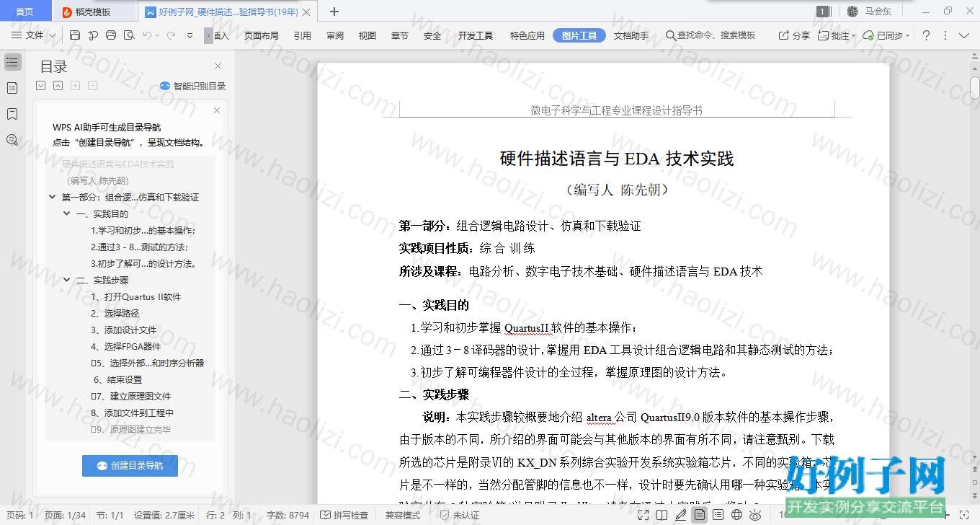
Task: Click the collapse-all outline levels icon
Action: (58, 86)
